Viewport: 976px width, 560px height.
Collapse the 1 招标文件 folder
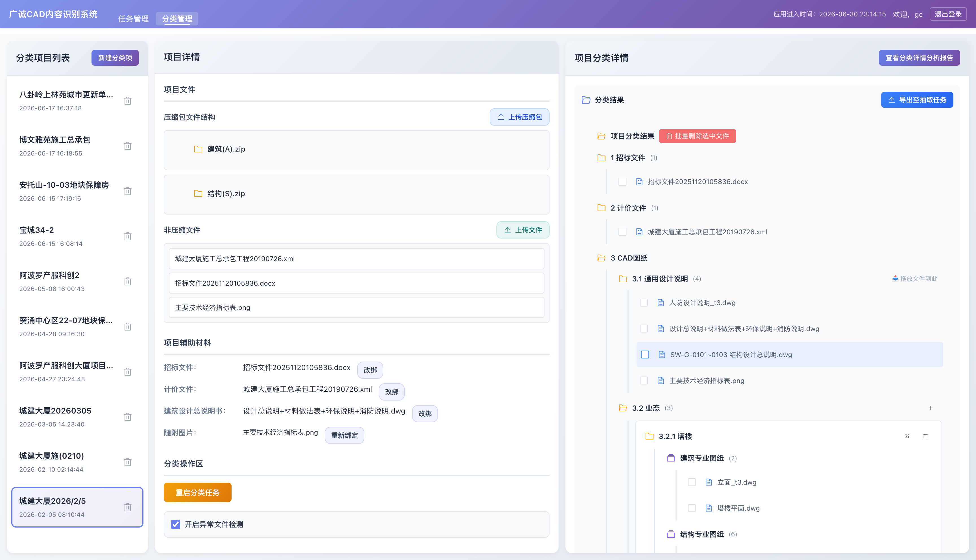tap(601, 158)
